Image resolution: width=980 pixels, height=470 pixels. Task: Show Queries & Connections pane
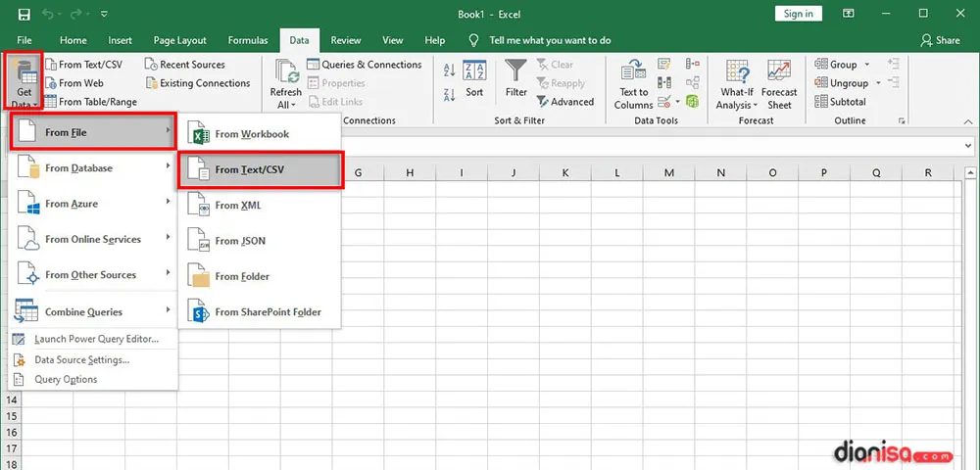pyautogui.click(x=365, y=65)
